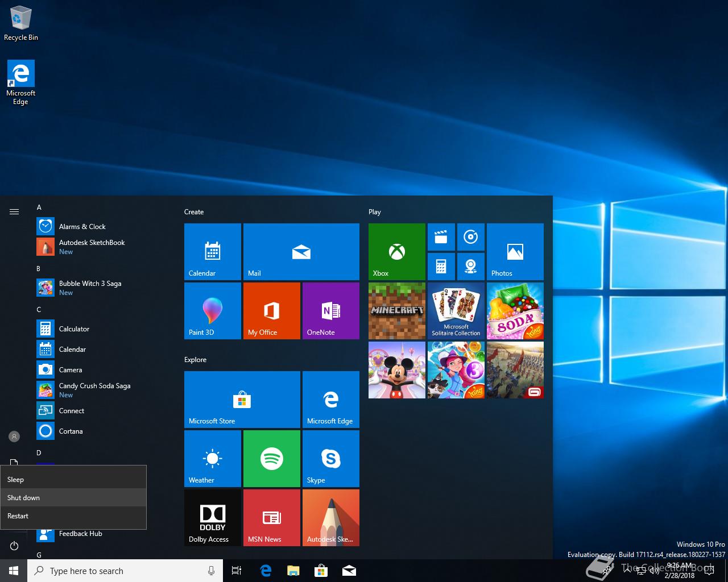728x582 pixels.
Task: Open the Bubble Witch 3 Saga tile
Action: (x=456, y=370)
